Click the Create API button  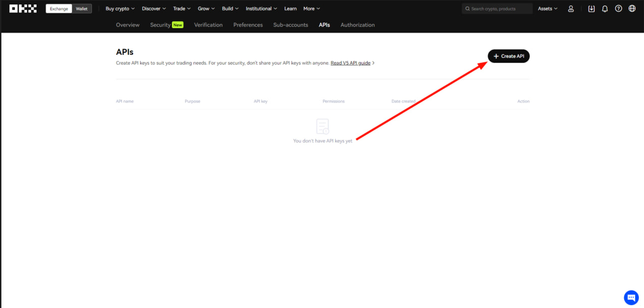[x=508, y=56]
